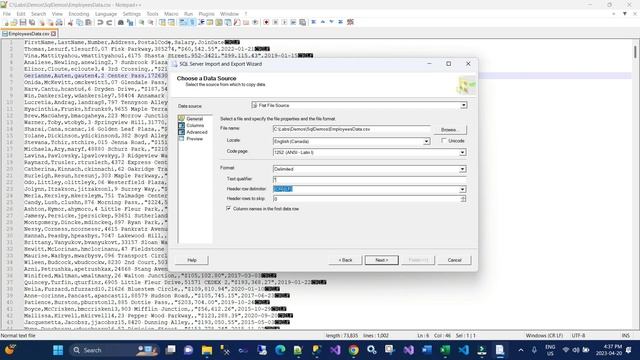
Task: Expand the Header row delimiter dropdown
Action: pyautogui.click(x=462, y=189)
